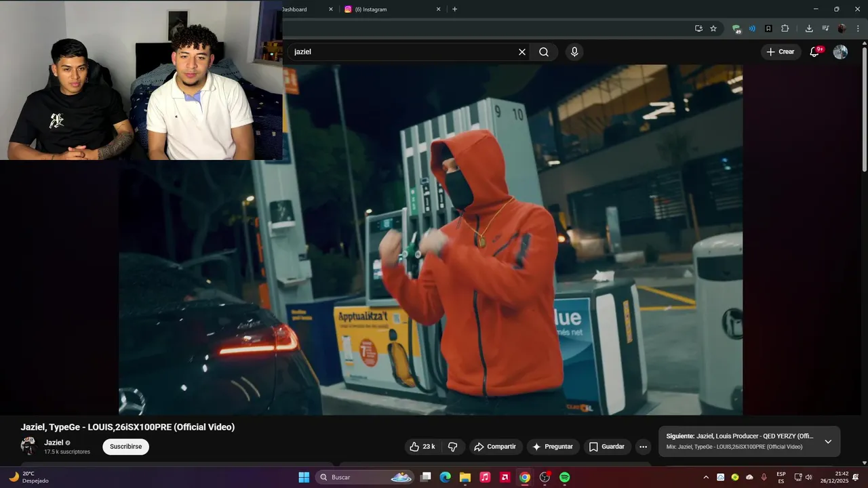Open the Jaziel channel name link

[54, 443]
